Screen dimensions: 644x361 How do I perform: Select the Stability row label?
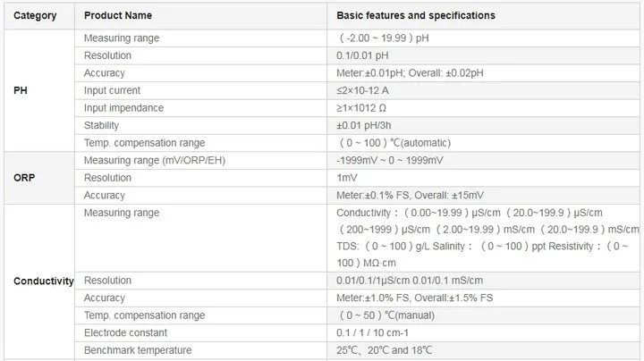101,125
